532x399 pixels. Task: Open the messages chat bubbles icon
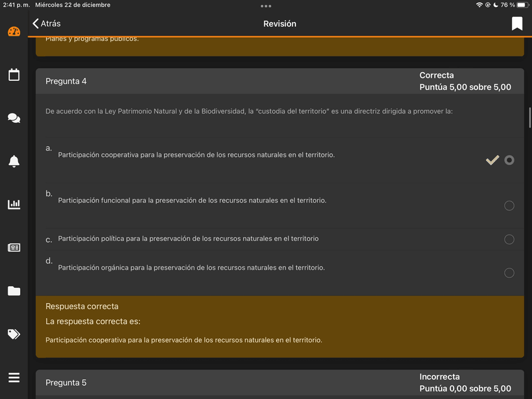[x=14, y=118]
